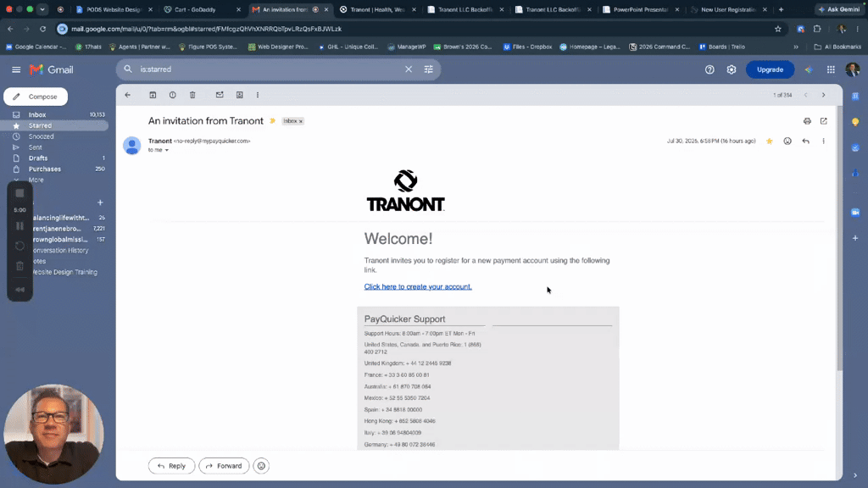Screen dimensions: 868x488
Task: Click the Gemini sparkle icon
Action: [809, 69]
